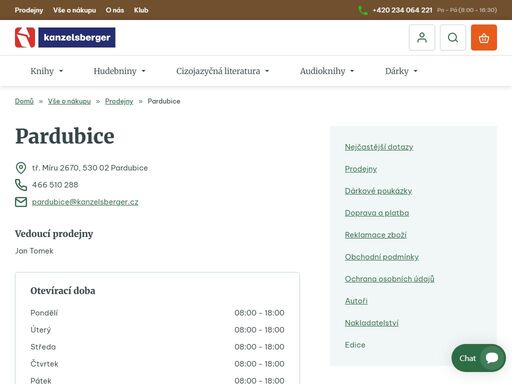Open Ochrana osobních údajů sidebar link
Screen dimensions: 512x384
[x=389, y=279]
